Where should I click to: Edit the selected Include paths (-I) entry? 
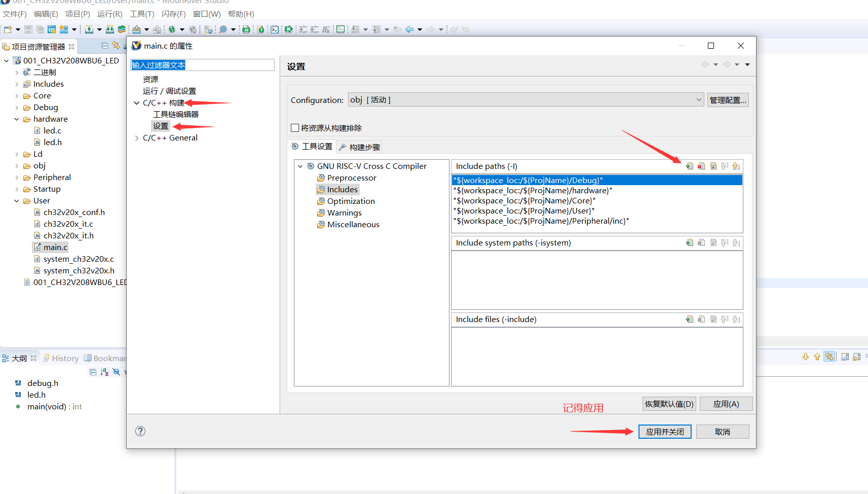click(713, 166)
